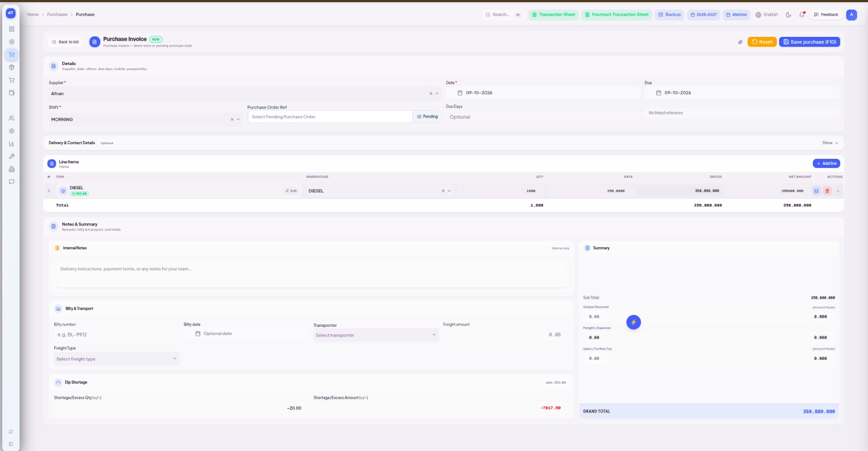Delete the DIESEL line with trash icon
The height and width of the screenshot is (451, 868).
point(827,191)
